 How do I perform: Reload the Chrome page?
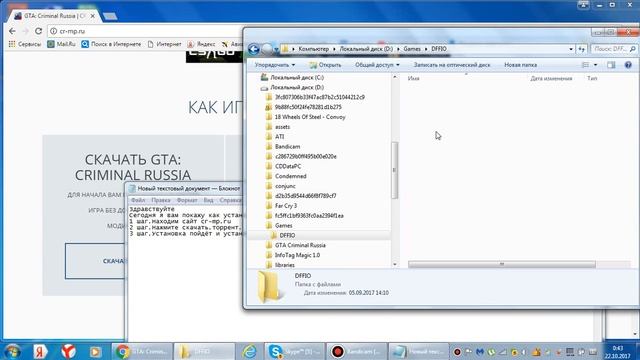click(x=38, y=31)
